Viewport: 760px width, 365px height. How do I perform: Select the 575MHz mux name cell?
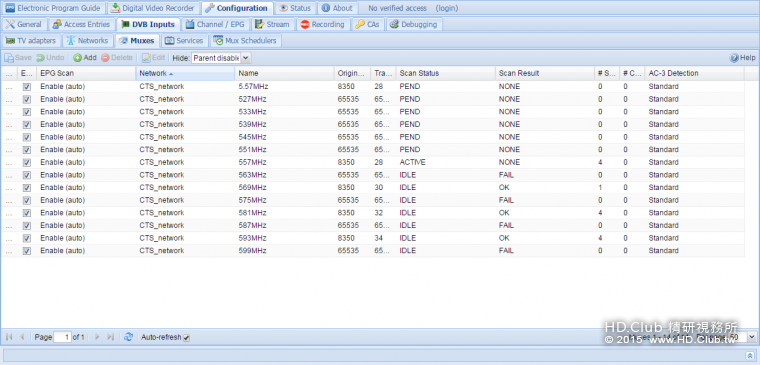285,200
